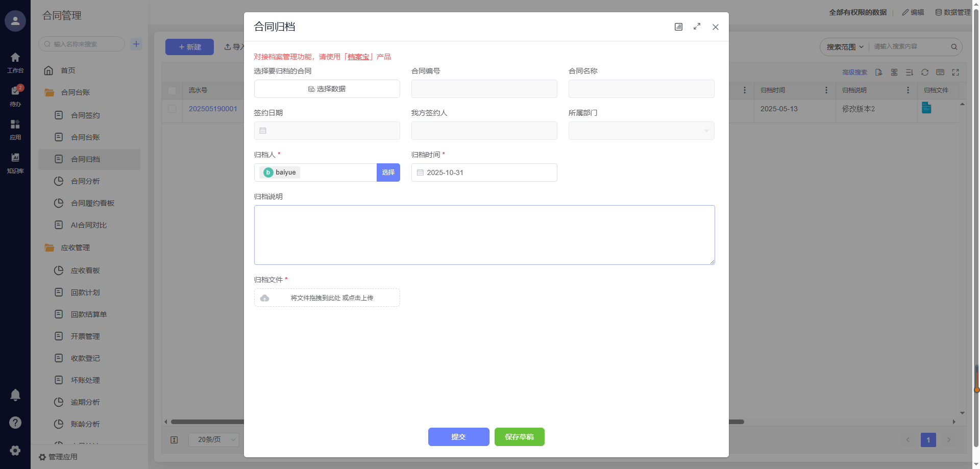Open the settings gear in sidebar
Viewport: 980px width, 469px height.
coord(15,450)
